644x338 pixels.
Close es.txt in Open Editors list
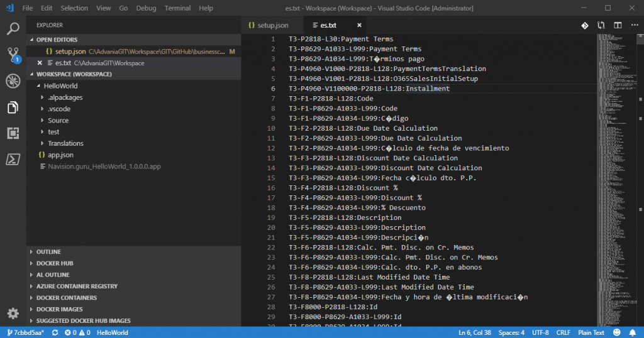click(x=40, y=63)
